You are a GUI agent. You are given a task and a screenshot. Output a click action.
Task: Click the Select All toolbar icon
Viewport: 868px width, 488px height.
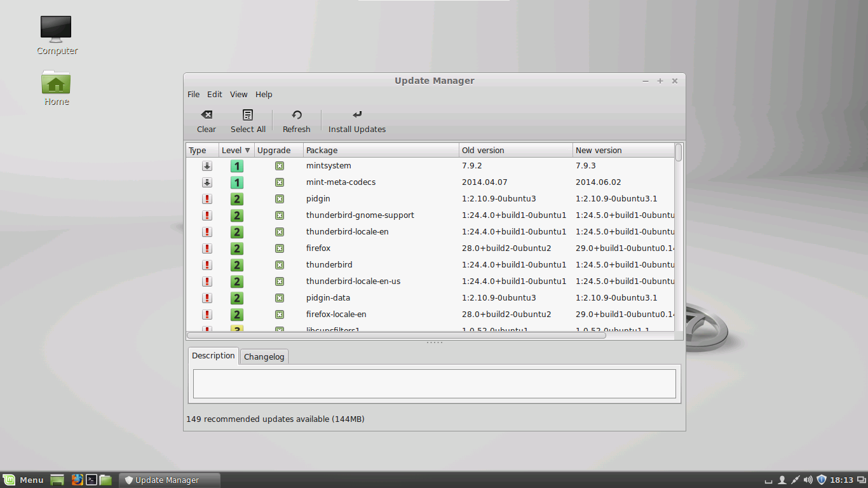pos(248,115)
